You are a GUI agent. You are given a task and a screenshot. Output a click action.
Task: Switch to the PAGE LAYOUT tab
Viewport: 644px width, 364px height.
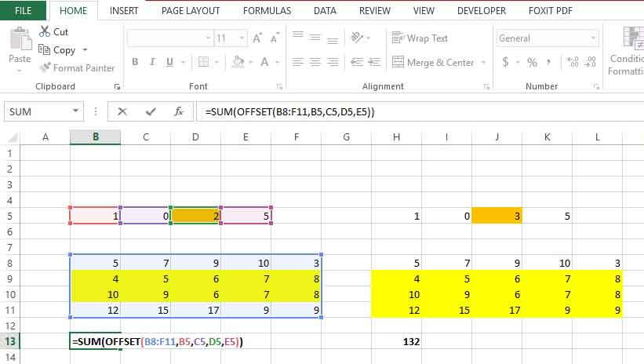point(191,11)
